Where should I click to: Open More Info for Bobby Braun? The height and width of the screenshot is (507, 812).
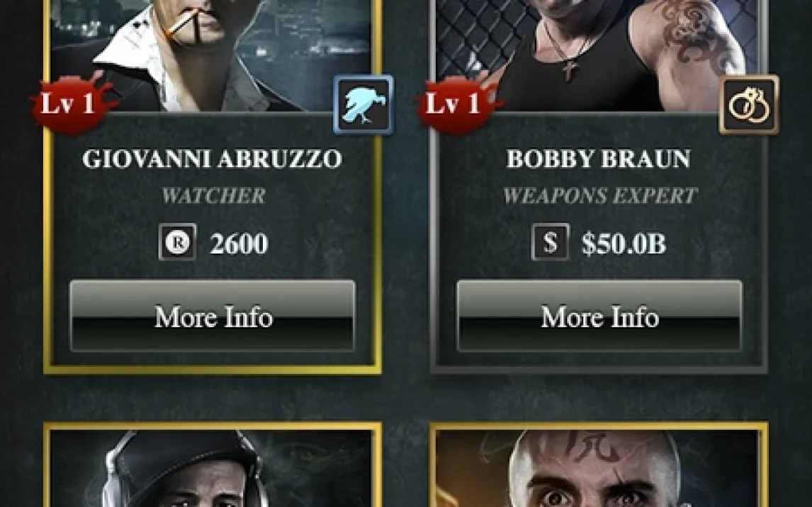(x=599, y=316)
